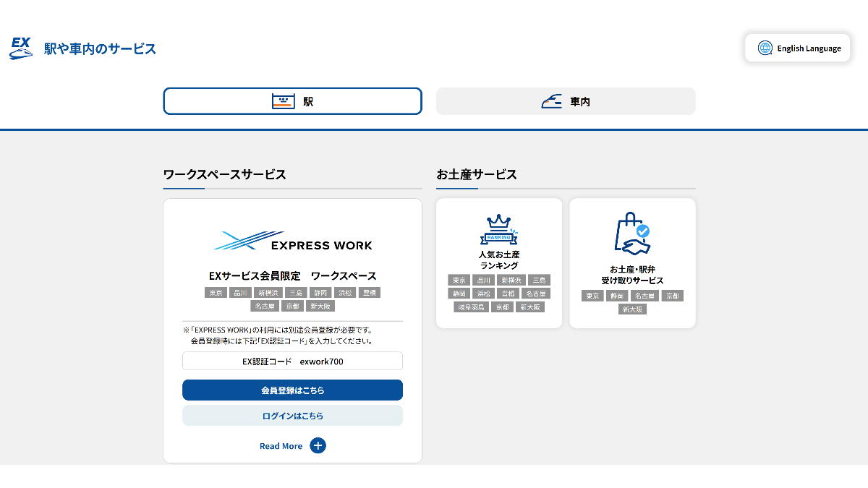Screen dimensions: 868x488
Task: Click 東京 tag in the pickup service card
Action: 592,296
